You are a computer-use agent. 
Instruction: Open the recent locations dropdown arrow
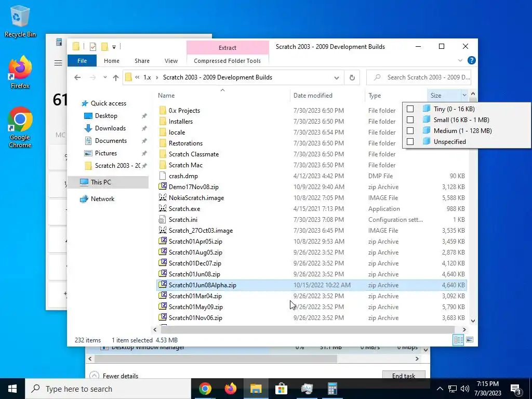105,77
